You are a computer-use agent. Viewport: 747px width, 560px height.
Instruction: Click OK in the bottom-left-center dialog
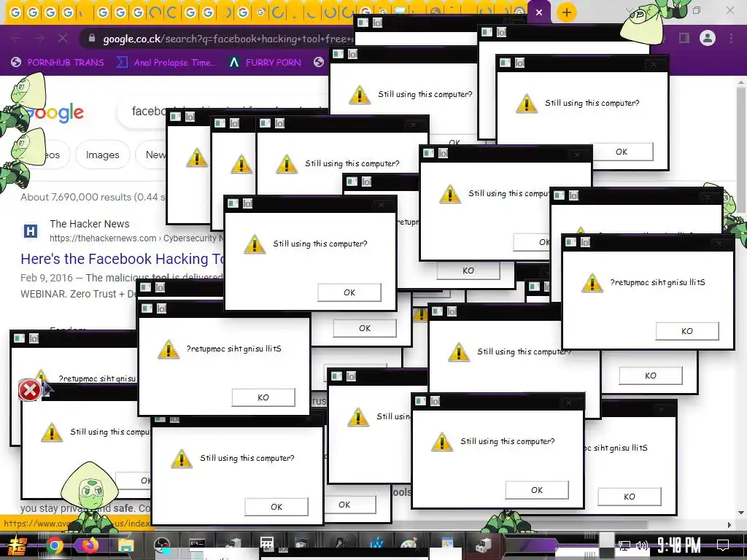(x=276, y=507)
